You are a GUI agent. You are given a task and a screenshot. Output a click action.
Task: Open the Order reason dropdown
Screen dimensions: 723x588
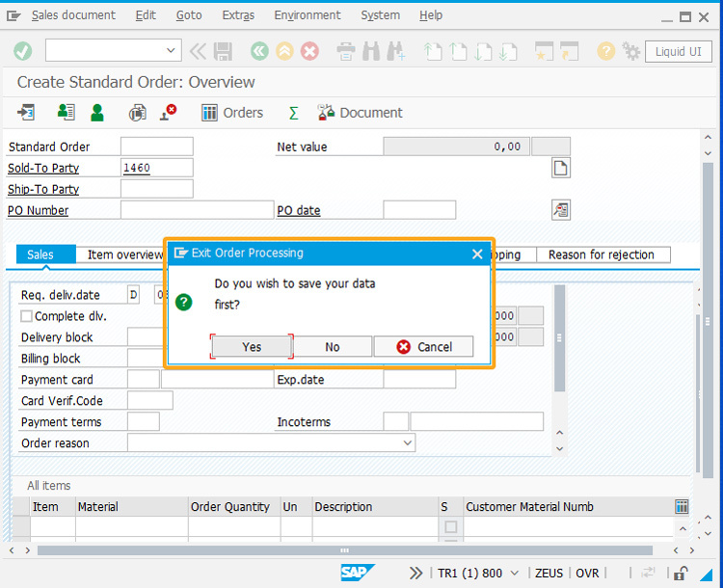pos(407,443)
